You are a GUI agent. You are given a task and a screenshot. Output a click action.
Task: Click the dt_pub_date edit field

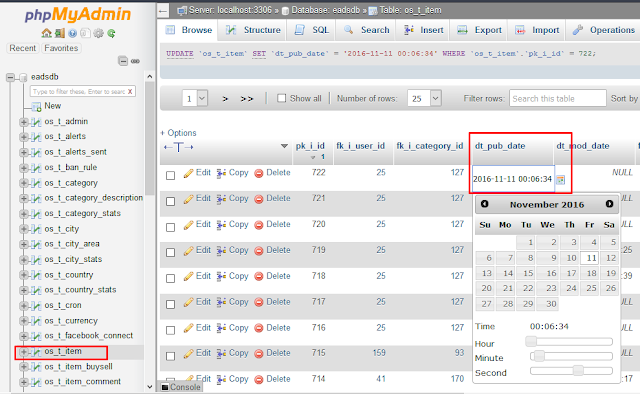(513, 179)
